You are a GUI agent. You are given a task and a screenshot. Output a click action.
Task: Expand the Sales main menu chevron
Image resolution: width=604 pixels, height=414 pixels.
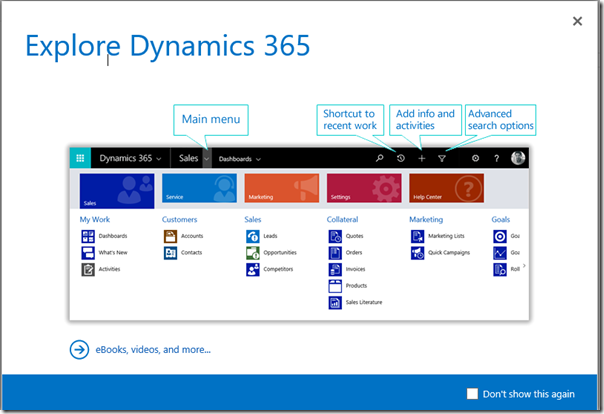coord(207,158)
